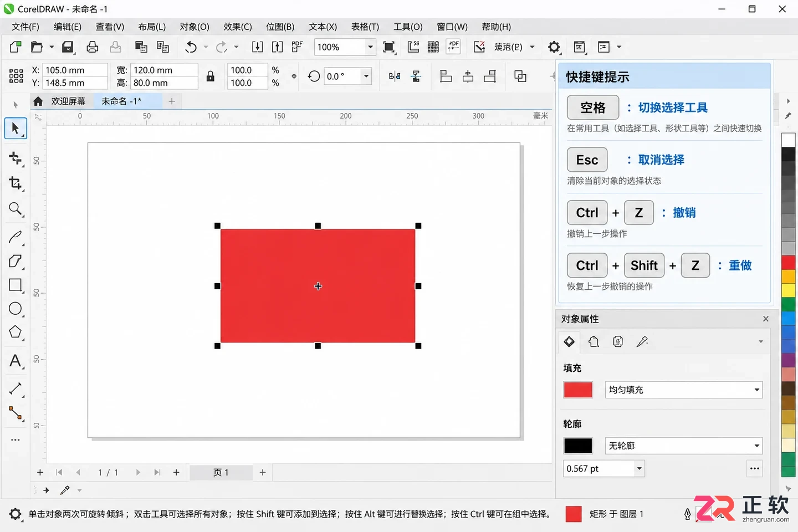Select the Shape edit tool
The height and width of the screenshot is (532, 798).
pyautogui.click(x=16, y=158)
